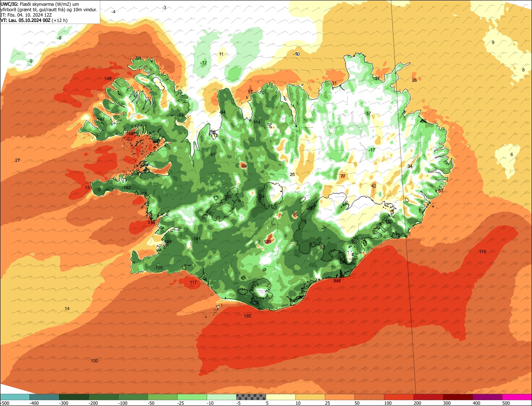Select the map value '-8' in the top left
532x406 pixels.
59,38
